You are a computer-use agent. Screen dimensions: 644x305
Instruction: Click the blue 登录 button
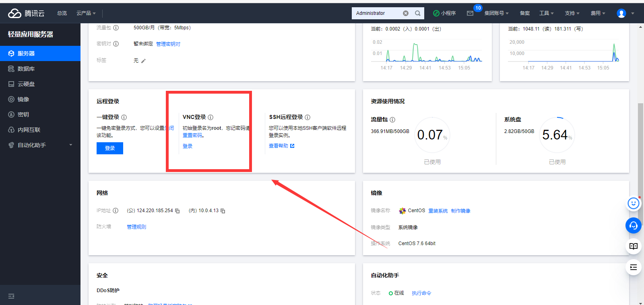pos(110,148)
